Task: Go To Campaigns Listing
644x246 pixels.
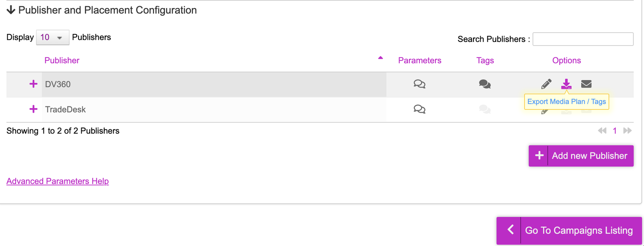Action: [x=569, y=231]
